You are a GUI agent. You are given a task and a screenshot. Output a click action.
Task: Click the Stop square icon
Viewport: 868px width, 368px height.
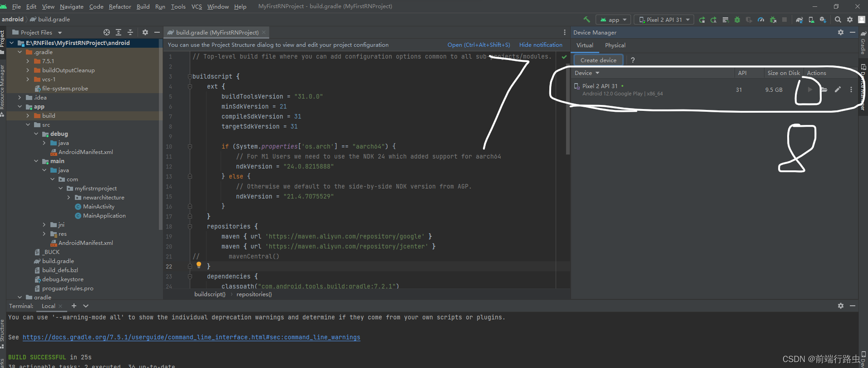pos(784,20)
